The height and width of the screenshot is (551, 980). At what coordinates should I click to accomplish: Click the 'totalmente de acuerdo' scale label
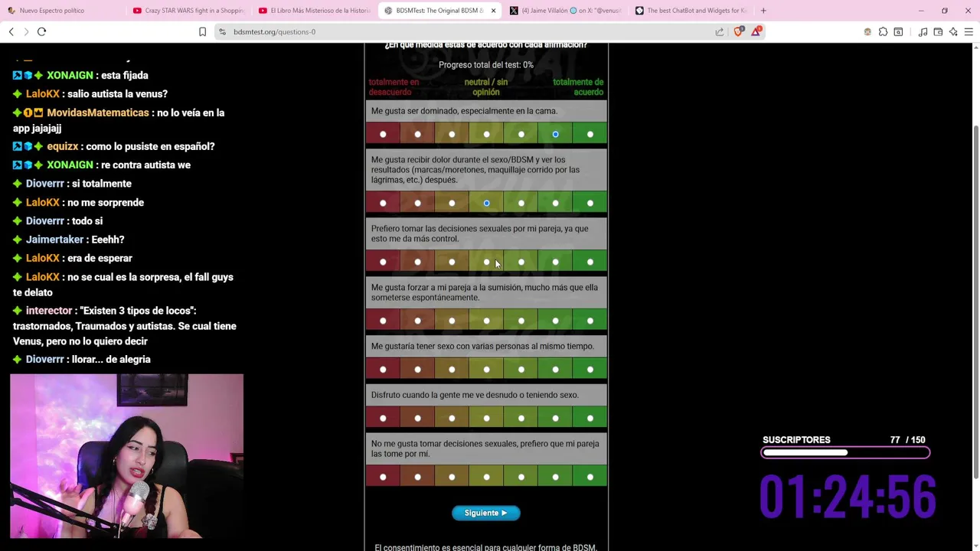click(x=578, y=87)
